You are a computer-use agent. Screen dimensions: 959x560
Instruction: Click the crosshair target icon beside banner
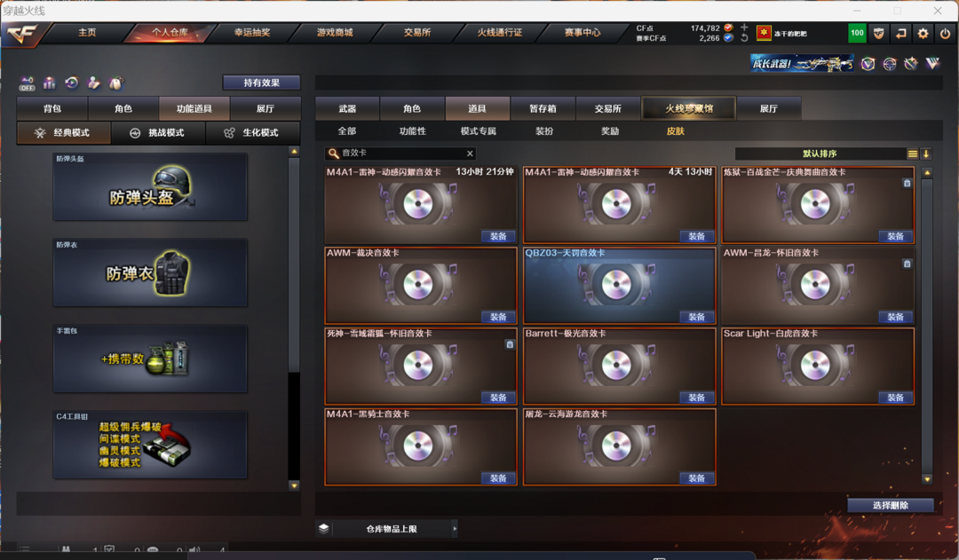pyautogui.click(x=889, y=64)
